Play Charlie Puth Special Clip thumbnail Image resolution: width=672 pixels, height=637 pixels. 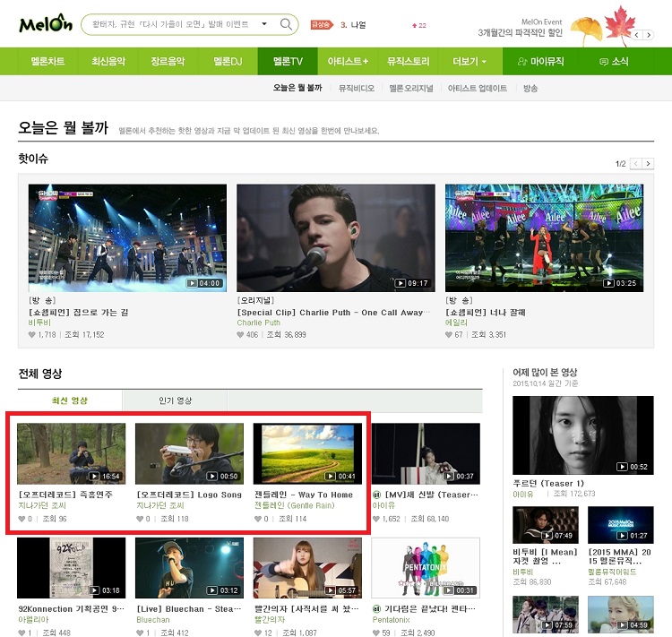click(x=336, y=238)
